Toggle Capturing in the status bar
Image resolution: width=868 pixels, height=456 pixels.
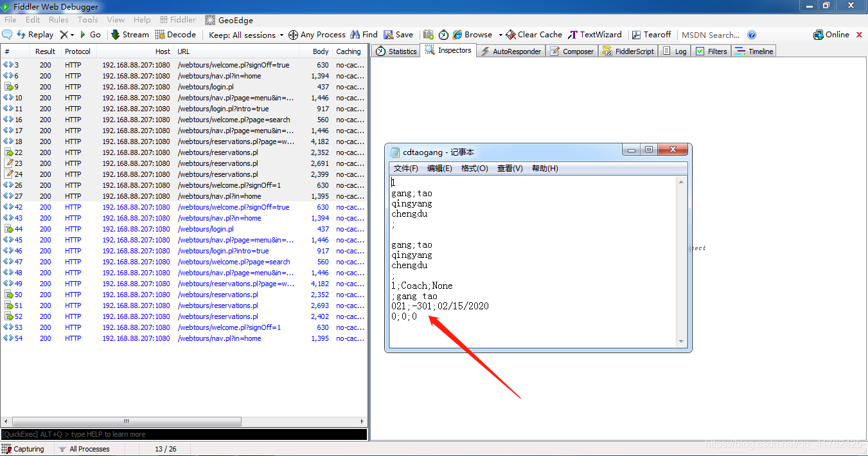point(24,449)
